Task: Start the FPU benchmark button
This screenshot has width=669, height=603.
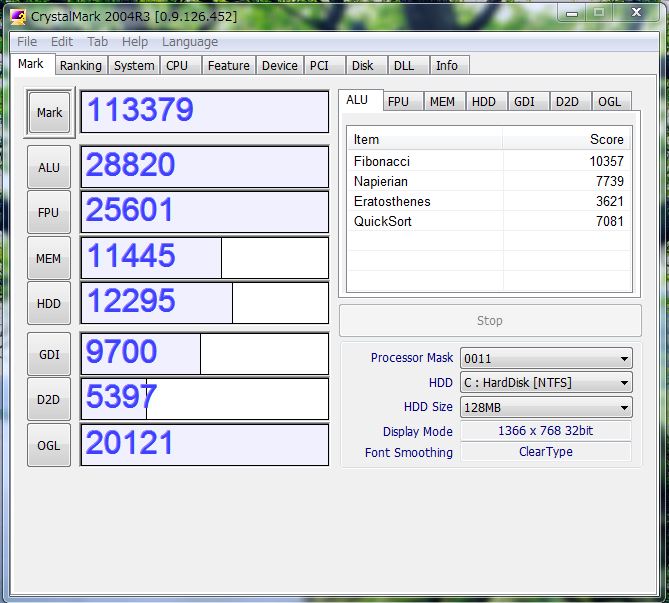Action: point(49,212)
